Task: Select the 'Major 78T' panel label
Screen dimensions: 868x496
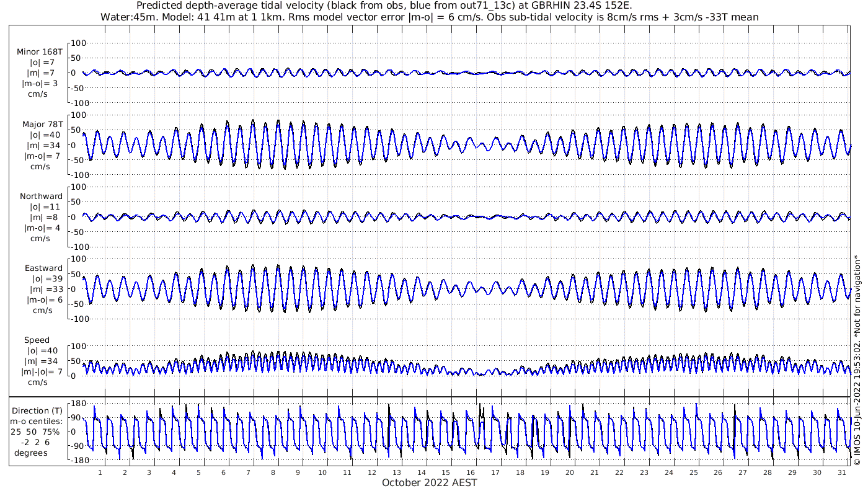Action: [x=42, y=125]
